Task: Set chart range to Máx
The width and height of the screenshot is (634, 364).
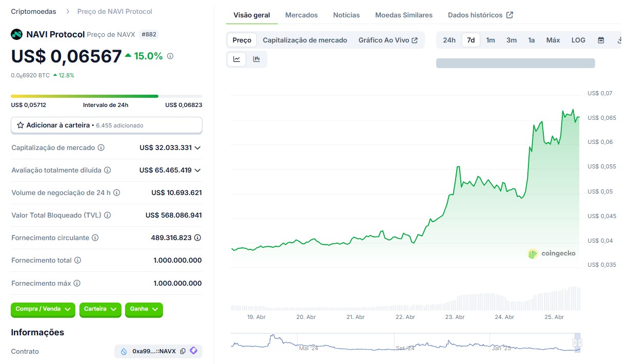Action: tap(553, 40)
